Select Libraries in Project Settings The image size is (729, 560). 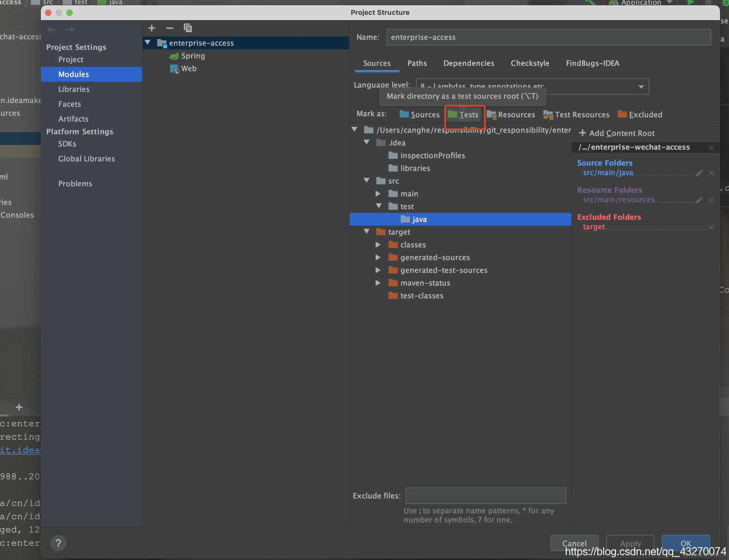click(74, 89)
